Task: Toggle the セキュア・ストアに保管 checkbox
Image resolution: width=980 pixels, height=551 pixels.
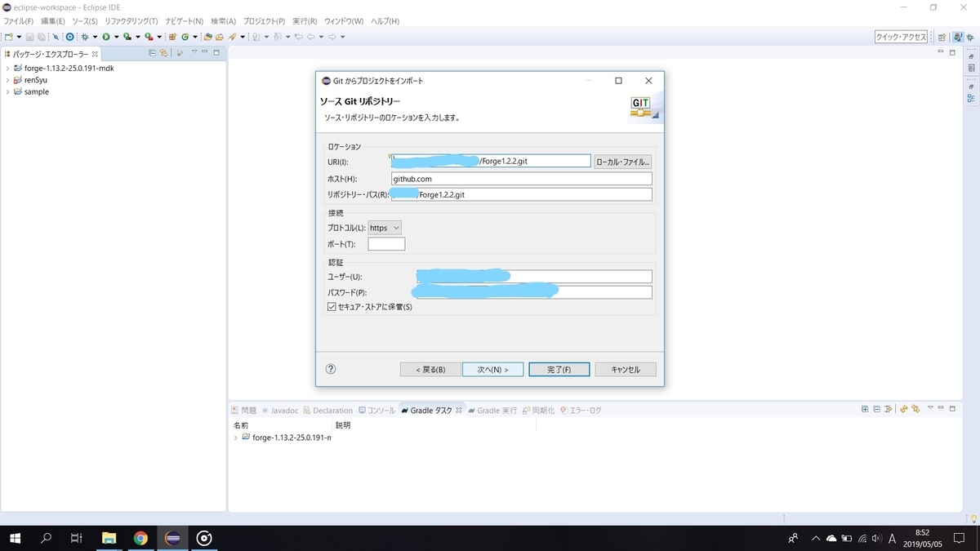Action: 332,307
